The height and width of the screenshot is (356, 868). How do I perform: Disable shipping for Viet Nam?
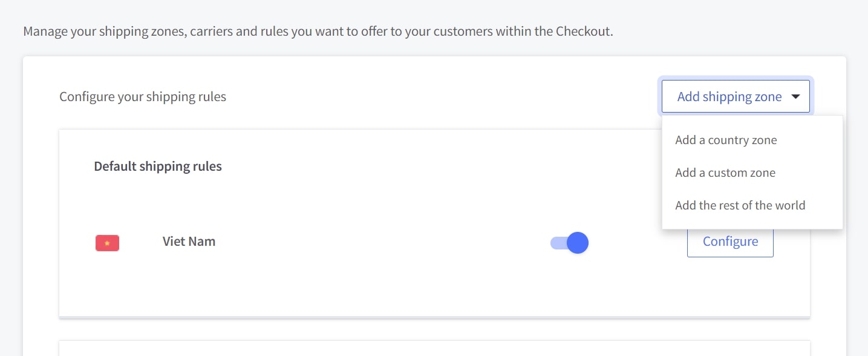569,243
